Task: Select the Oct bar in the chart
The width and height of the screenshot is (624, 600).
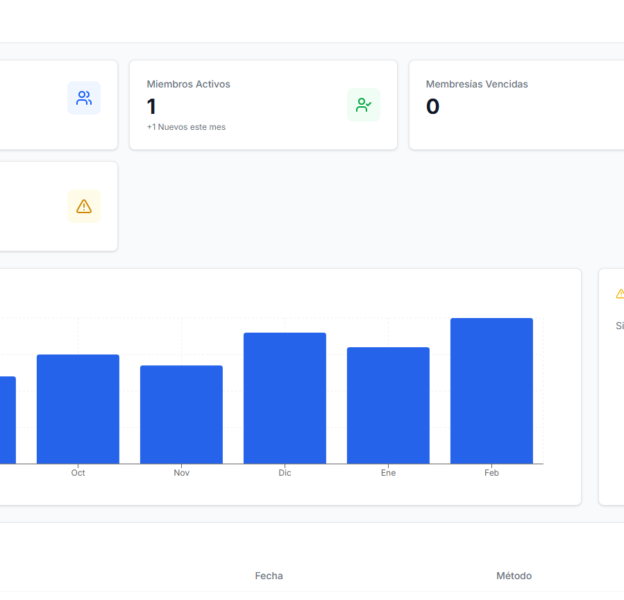Action: coord(78,409)
